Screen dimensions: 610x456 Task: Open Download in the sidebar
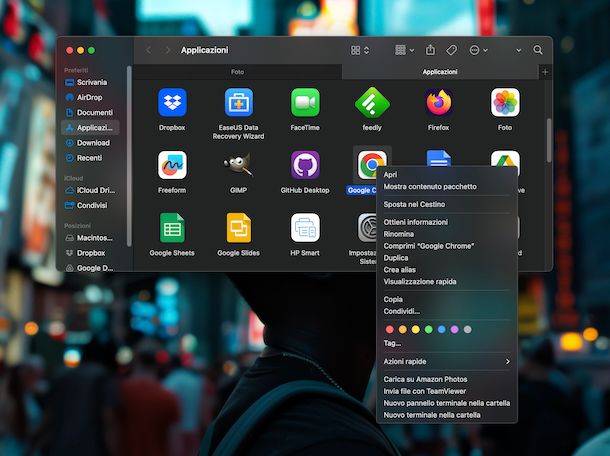point(90,143)
